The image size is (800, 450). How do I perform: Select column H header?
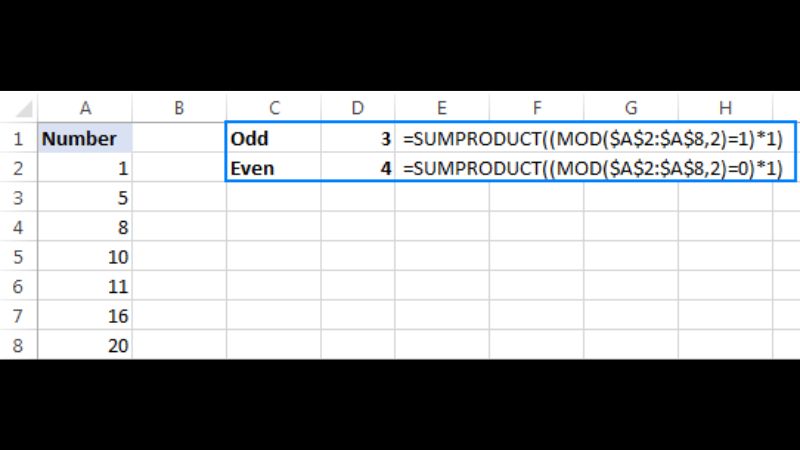click(x=725, y=108)
